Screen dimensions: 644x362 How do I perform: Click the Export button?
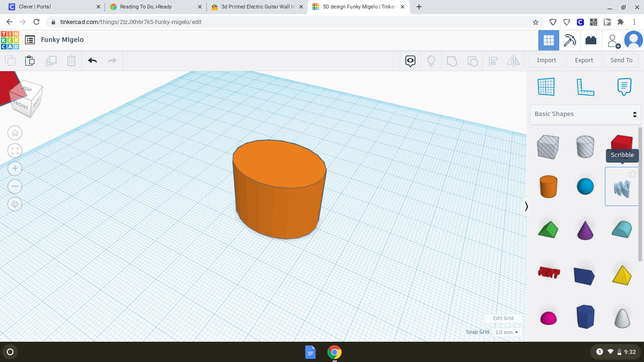(584, 60)
